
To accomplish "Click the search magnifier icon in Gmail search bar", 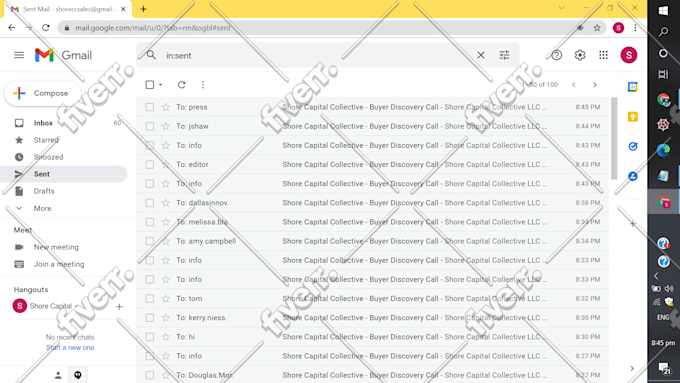I will pyautogui.click(x=151, y=55).
